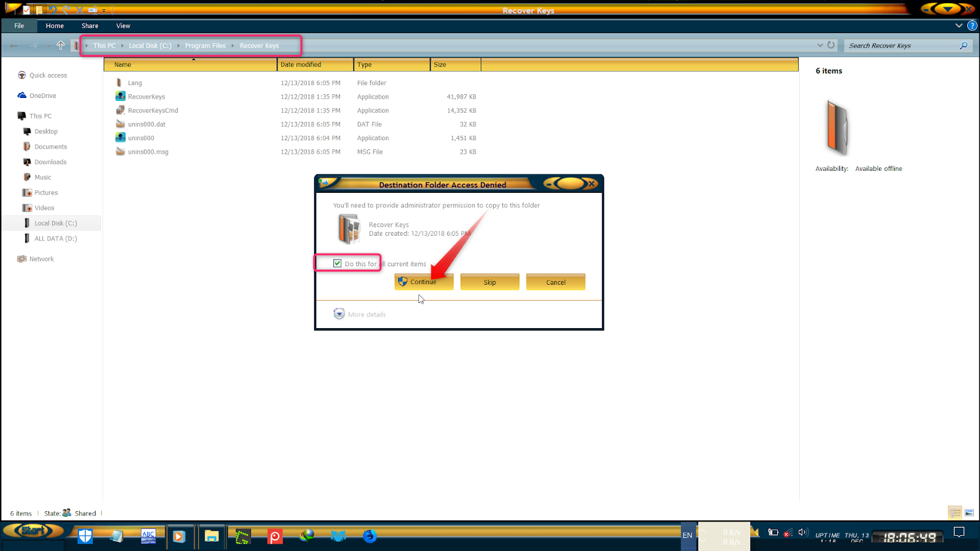Expand the address bar history dropdown
The width and height of the screenshot is (980, 551).
[820, 45]
